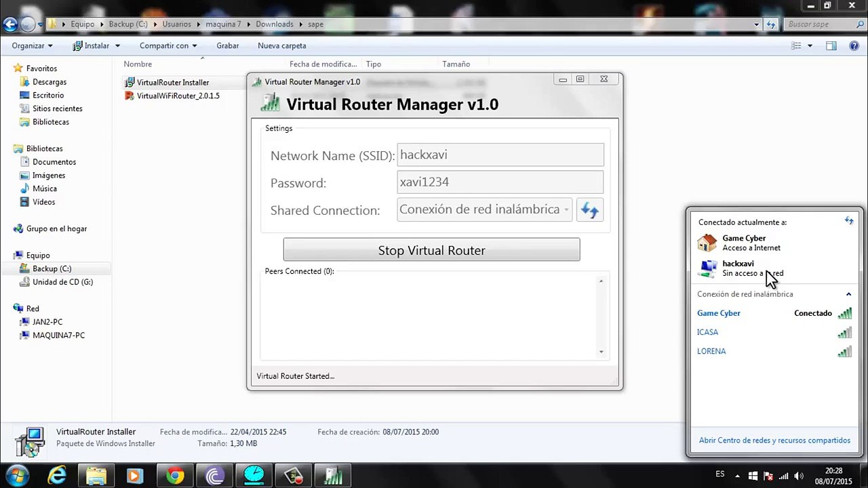Screen dimensions: 868x488
Task: Click the Stop Virtual Router button
Action: coord(431,250)
